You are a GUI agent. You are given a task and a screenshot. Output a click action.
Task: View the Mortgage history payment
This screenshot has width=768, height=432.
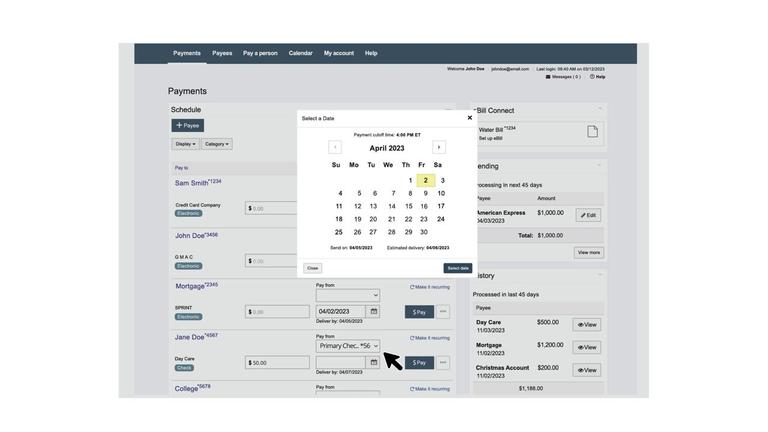(587, 347)
